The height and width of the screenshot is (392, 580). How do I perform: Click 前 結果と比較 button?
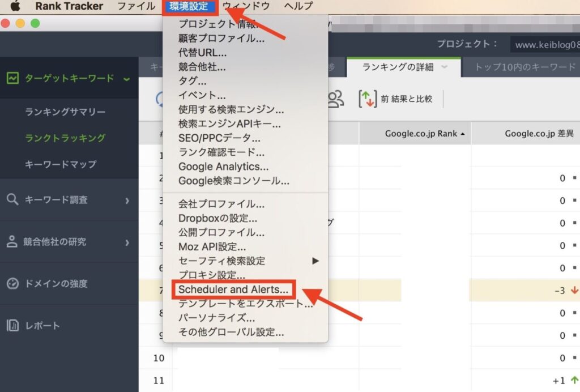point(395,99)
